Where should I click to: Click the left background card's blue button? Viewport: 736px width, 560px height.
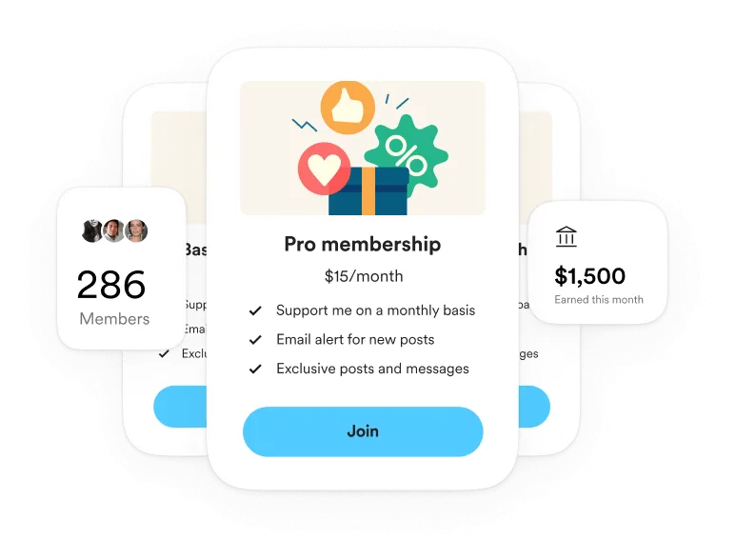pos(180,407)
